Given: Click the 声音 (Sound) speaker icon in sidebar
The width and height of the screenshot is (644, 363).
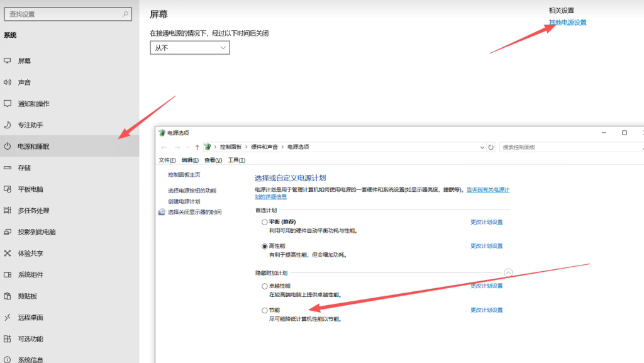Looking at the screenshot, I should click(8, 82).
